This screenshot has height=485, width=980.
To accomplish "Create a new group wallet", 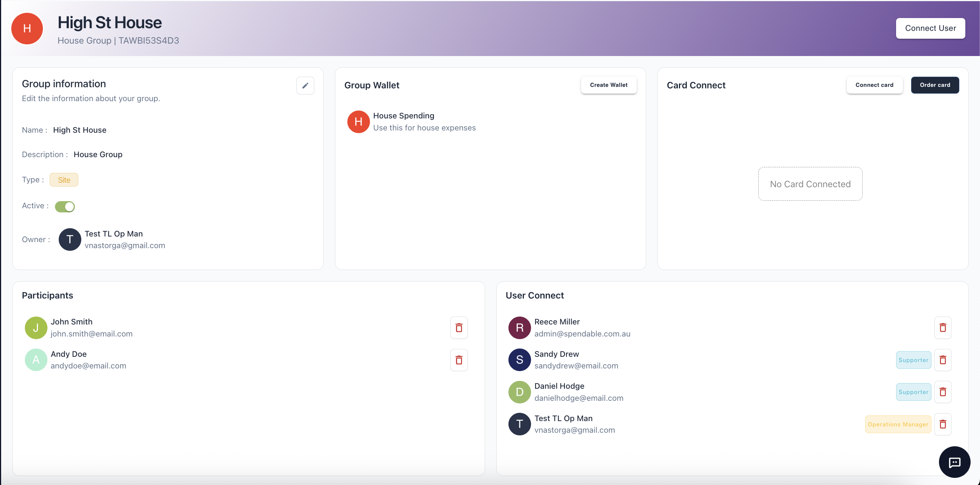I will [x=608, y=85].
